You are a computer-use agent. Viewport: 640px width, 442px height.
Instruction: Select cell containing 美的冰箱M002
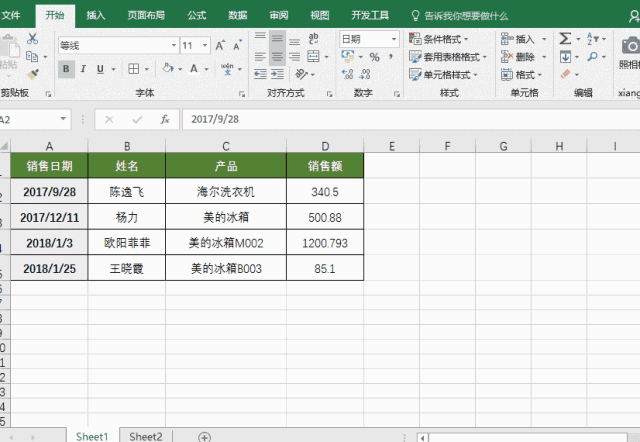pyautogui.click(x=226, y=243)
